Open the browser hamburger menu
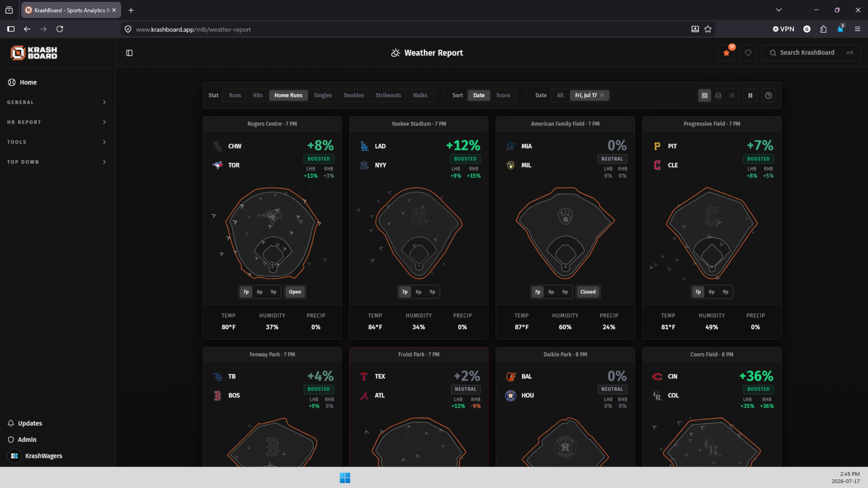868x488 pixels. [x=857, y=29]
